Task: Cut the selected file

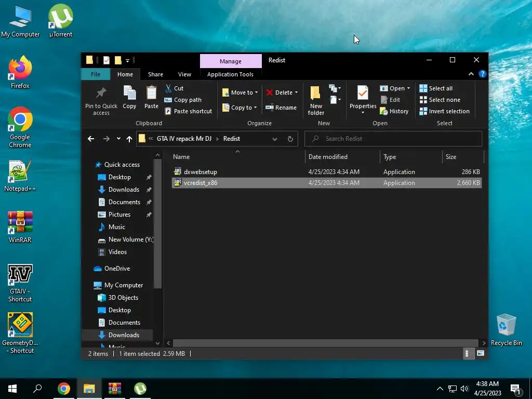Action: (175, 88)
